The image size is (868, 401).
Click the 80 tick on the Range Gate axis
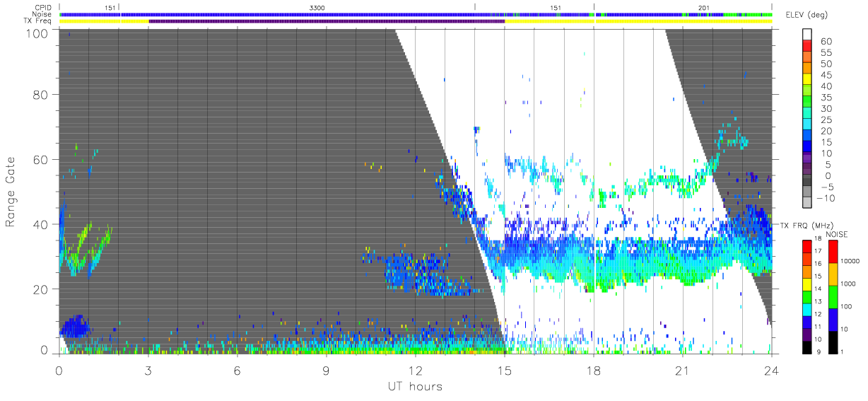[x=40, y=94]
